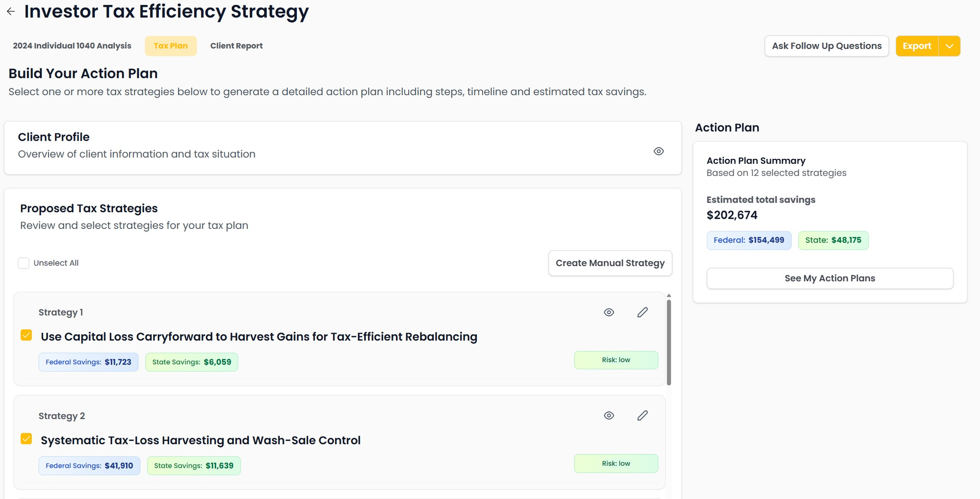Image resolution: width=980 pixels, height=499 pixels.
Task: Uncheck Capital Loss Carryforward strategy checkbox
Action: 26,335
